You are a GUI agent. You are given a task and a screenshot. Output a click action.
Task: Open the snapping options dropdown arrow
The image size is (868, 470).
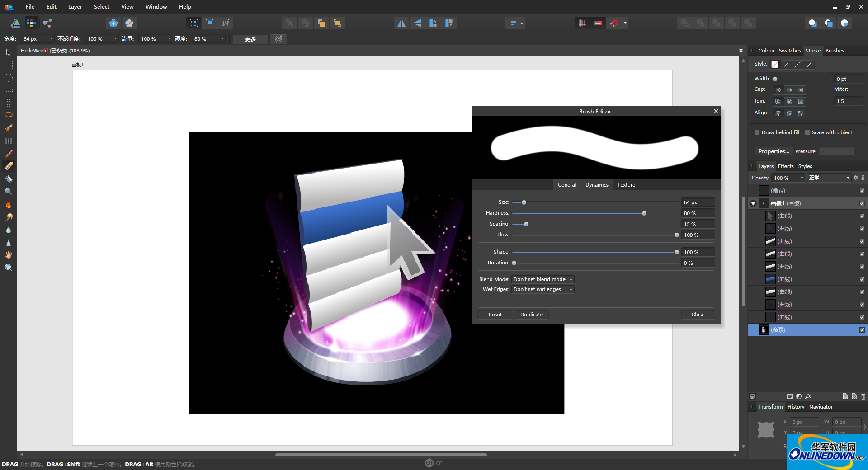(x=625, y=23)
